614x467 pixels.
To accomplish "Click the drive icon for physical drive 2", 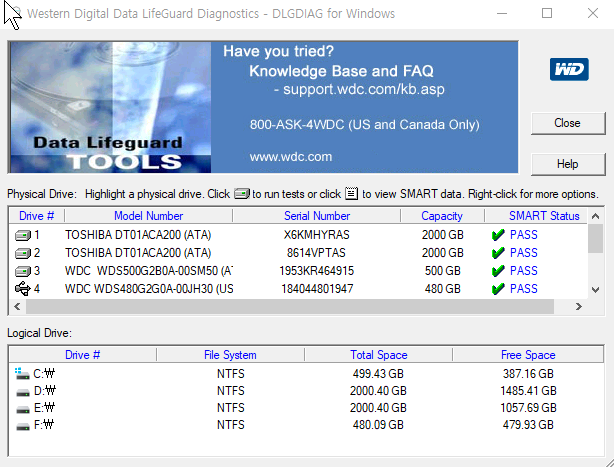I will pyautogui.click(x=23, y=253).
